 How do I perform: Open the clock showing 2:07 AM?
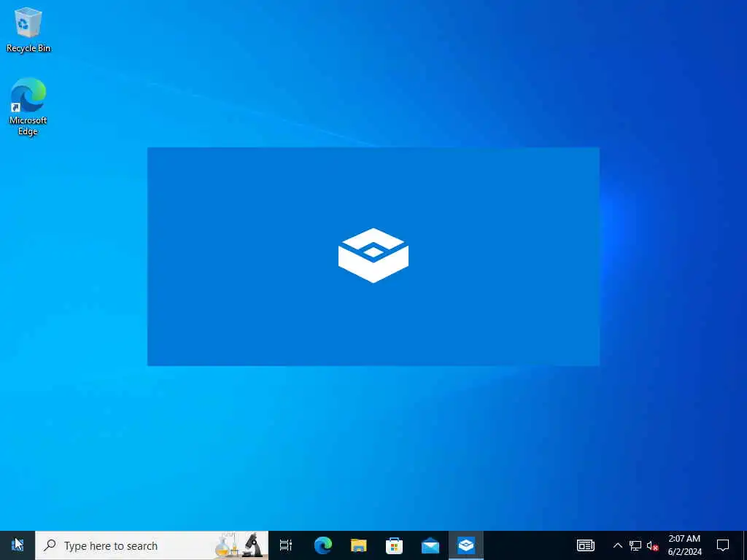click(684, 545)
